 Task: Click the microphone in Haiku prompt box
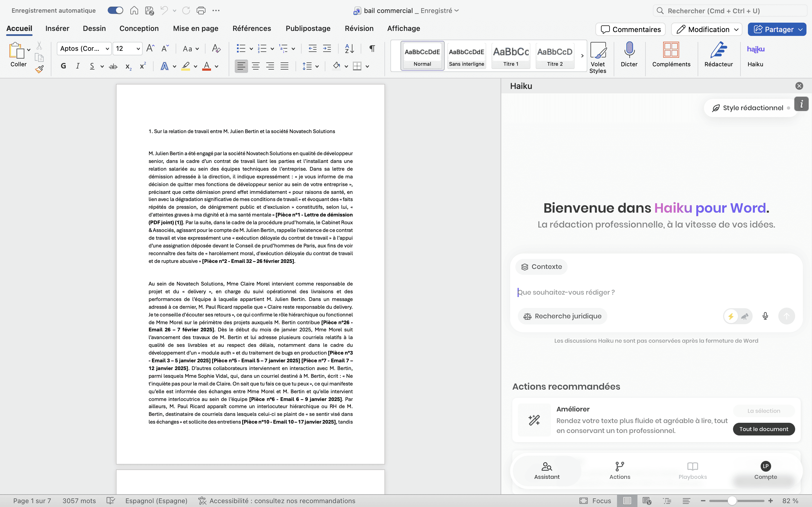click(765, 316)
